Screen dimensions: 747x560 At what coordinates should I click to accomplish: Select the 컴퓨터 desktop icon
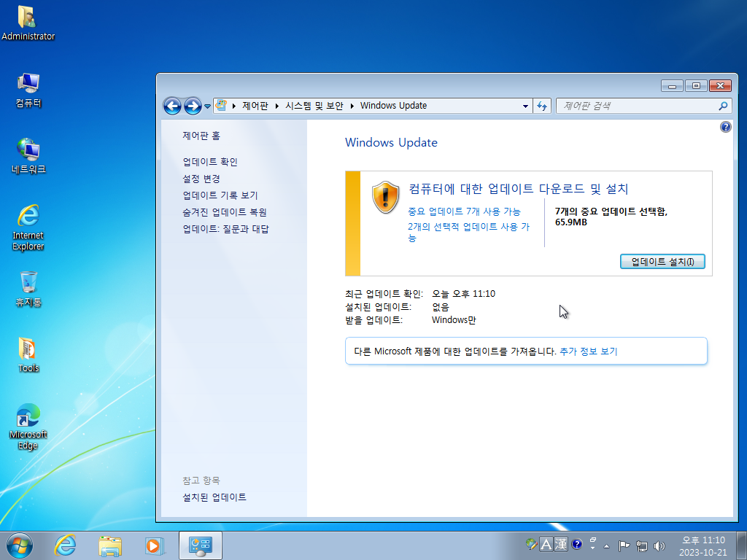[28, 90]
